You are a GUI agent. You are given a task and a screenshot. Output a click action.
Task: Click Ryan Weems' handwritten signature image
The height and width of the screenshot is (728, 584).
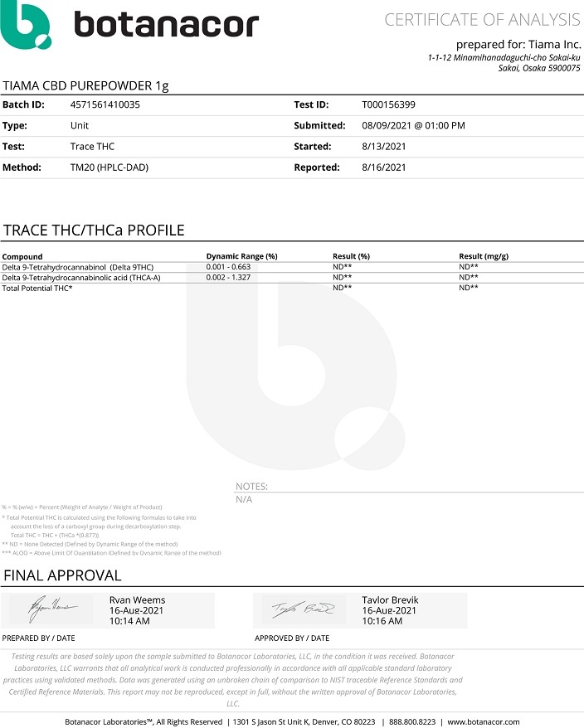pyautogui.click(x=52, y=609)
